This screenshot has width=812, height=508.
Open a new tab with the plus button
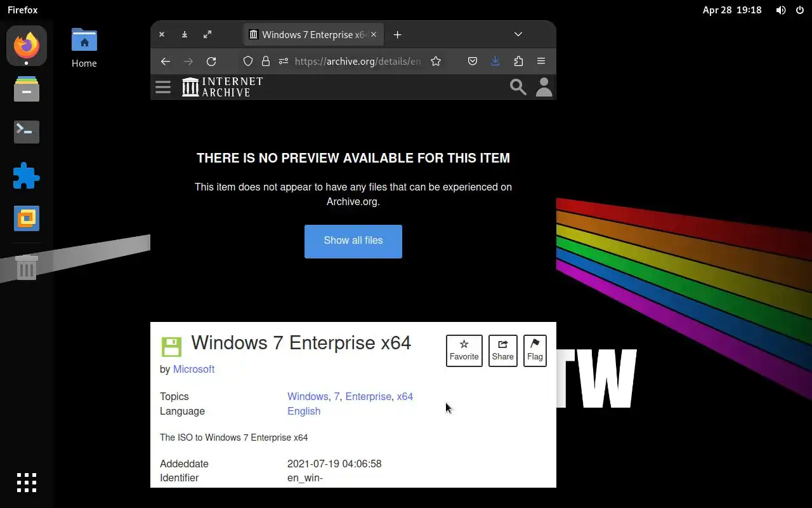(397, 35)
